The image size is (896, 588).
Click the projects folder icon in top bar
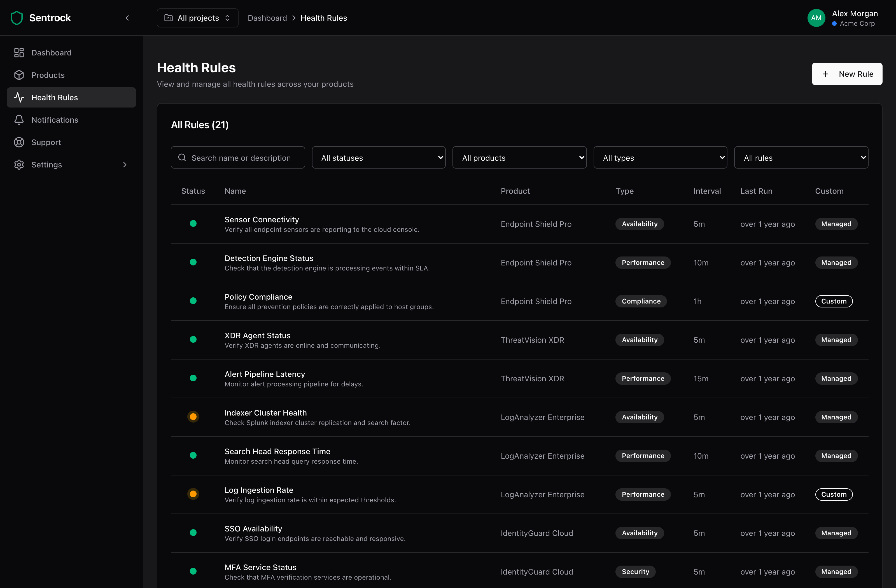[169, 18]
